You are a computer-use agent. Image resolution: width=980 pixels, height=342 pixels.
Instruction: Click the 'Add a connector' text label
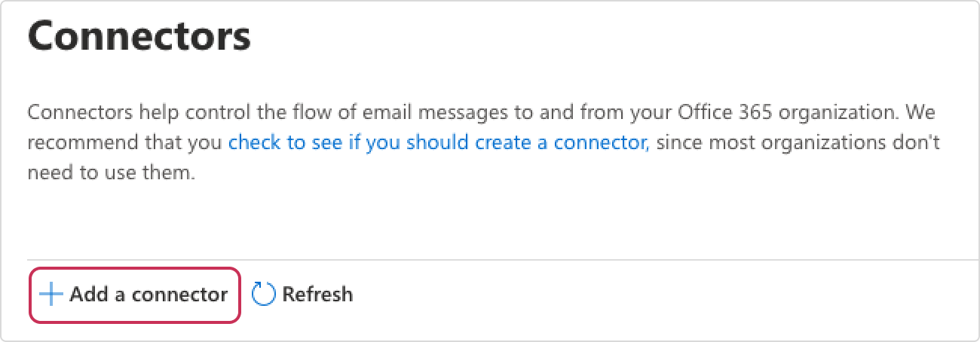(x=149, y=295)
